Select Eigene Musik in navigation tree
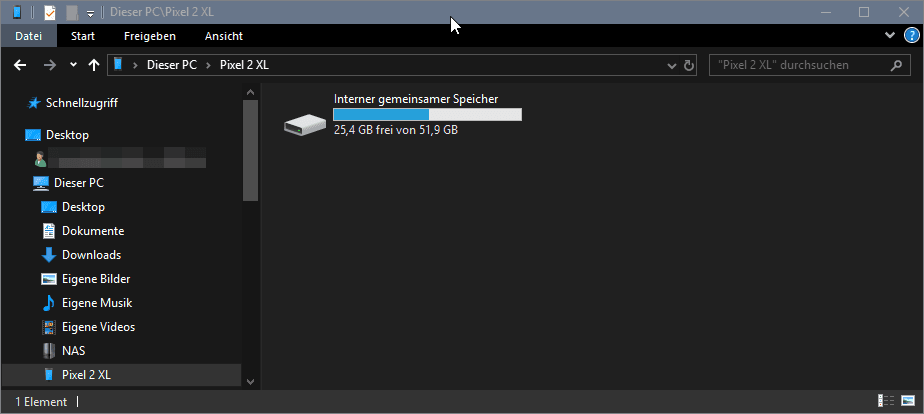 (97, 303)
